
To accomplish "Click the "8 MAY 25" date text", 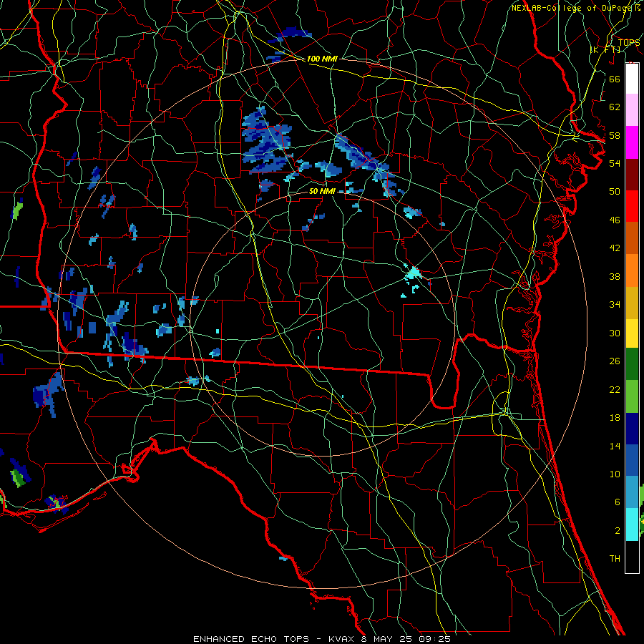I will pos(388,639).
